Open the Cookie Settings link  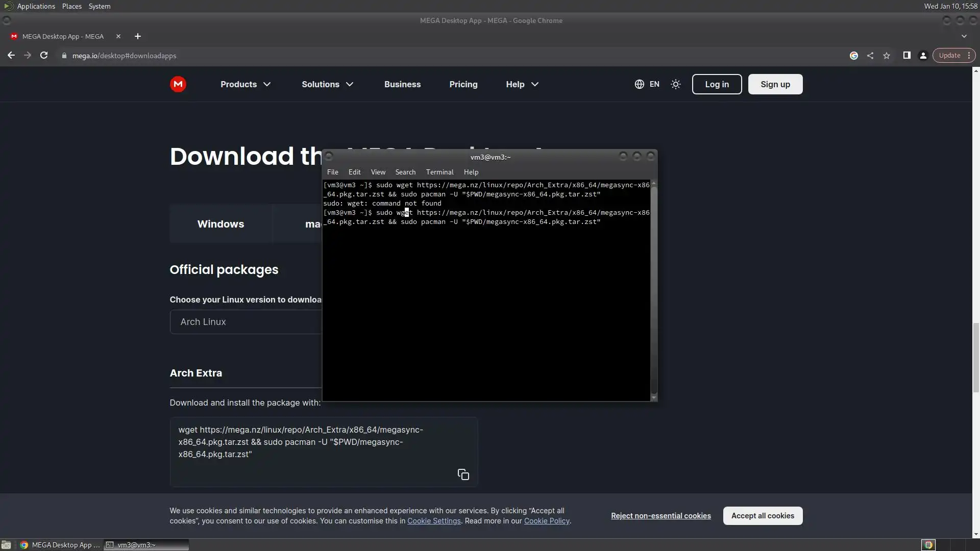tap(434, 521)
